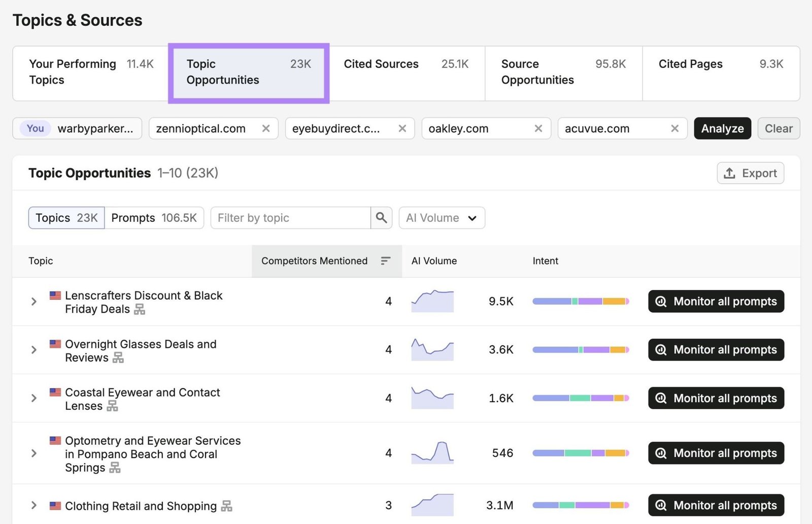Export the Topic Opportunities table
Image resolution: width=812 pixels, height=524 pixels.
pyautogui.click(x=750, y=173)
